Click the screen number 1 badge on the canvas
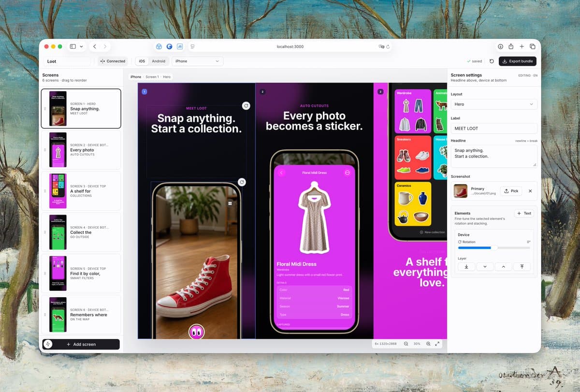This screenshot has height=392, width=580. click(144, 91)
